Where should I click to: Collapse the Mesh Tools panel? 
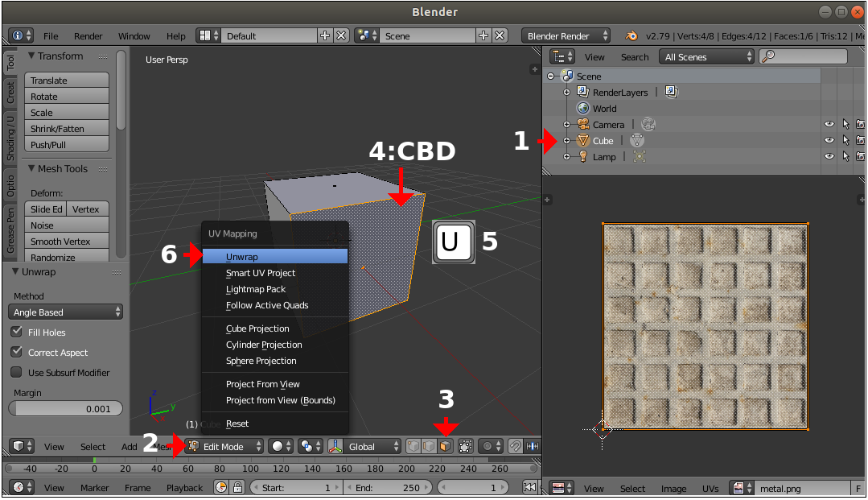tap(32, 168)
